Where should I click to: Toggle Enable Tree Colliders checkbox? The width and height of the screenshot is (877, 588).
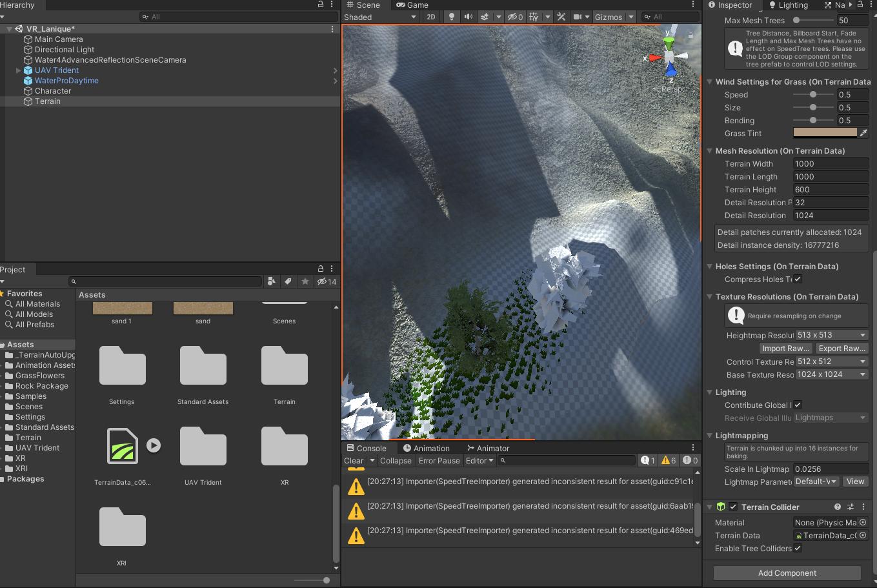coord(798,549)
